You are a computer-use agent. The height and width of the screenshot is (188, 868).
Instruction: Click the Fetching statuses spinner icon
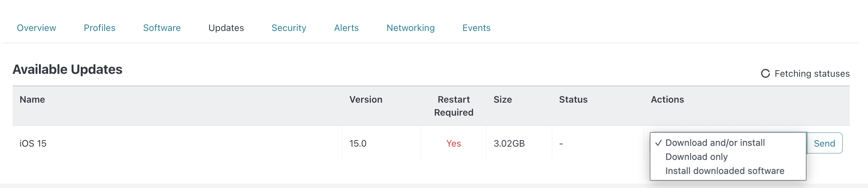[765, 73]
